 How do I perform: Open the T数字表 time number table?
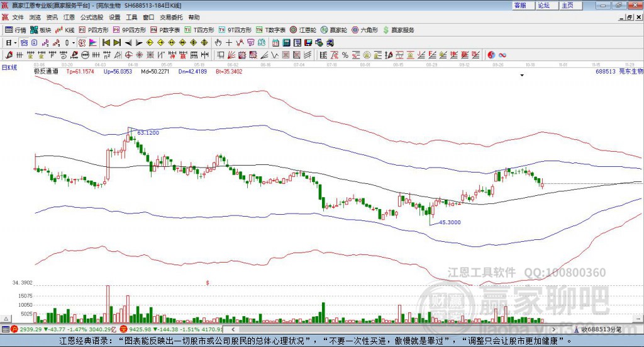point(270,30)
